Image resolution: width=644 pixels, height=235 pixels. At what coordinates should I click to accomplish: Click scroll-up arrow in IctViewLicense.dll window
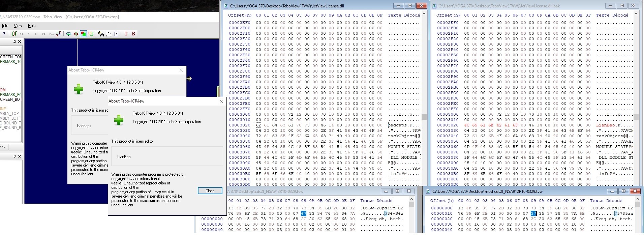click(424, 14)
